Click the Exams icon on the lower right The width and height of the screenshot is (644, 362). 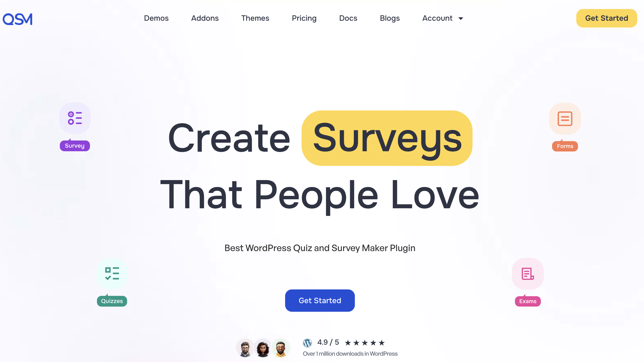pyautogui.click(x=528, y=273)
